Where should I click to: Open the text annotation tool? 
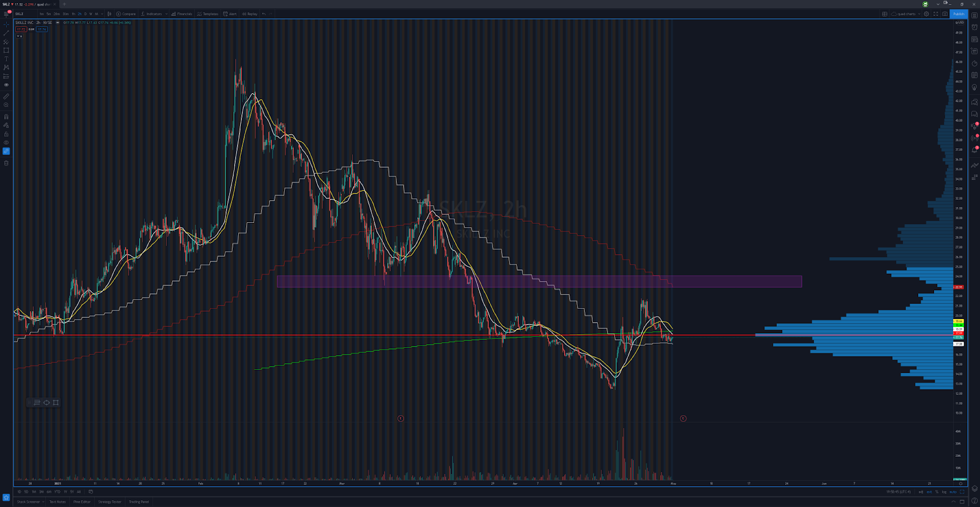tap(6, 59)
